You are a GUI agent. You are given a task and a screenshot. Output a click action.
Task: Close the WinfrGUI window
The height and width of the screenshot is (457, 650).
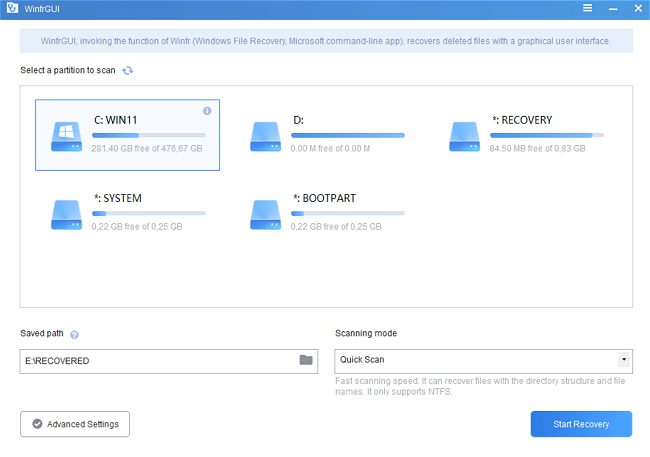[x=638, y=8]
